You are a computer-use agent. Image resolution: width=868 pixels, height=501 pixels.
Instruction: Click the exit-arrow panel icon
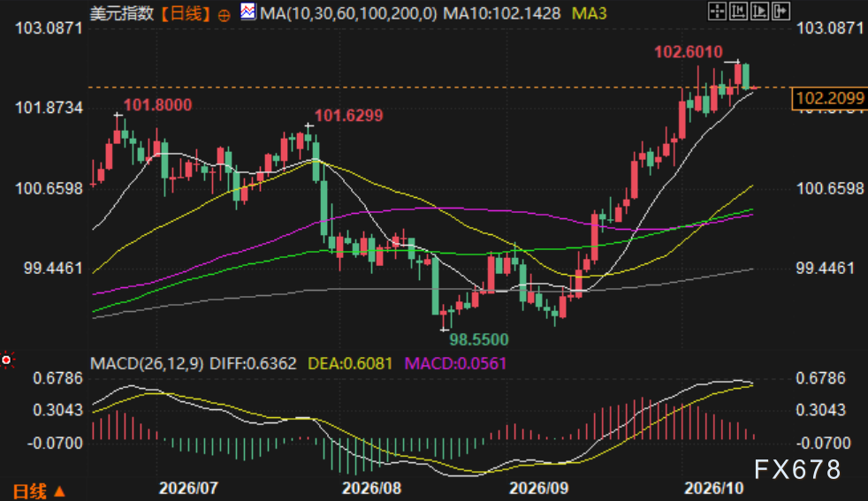[780, 11]
